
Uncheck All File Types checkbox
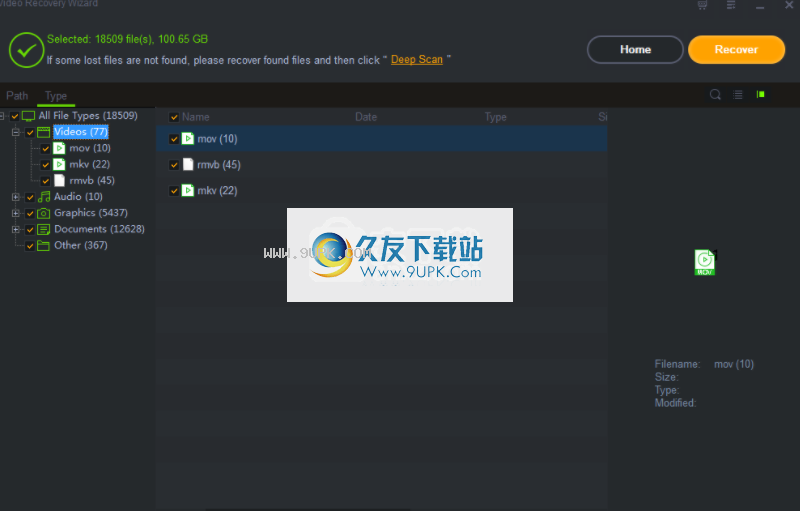point(15,116)
